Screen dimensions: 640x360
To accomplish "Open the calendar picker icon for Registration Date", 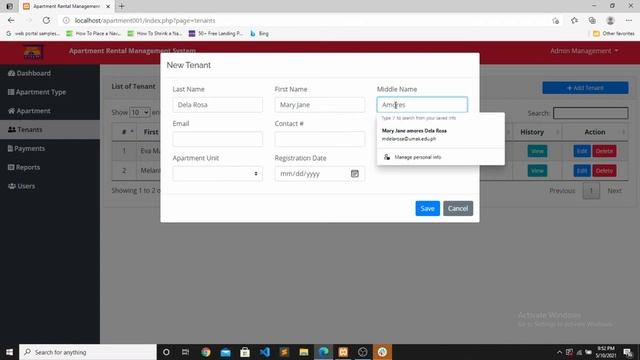I will point(355,173).
